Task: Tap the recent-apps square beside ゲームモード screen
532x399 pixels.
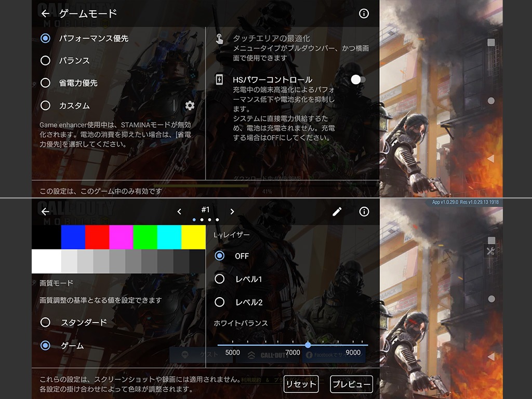Action: tap(490, 43)
